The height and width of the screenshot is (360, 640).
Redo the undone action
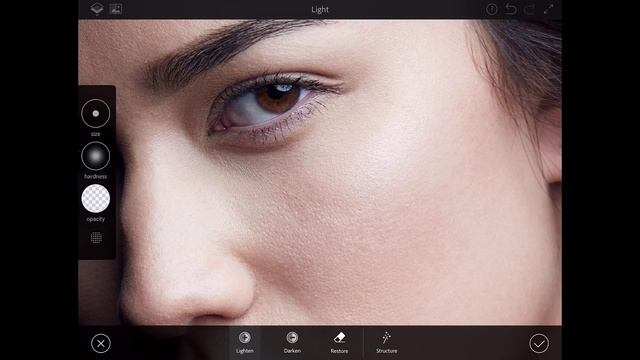point(529,9)
